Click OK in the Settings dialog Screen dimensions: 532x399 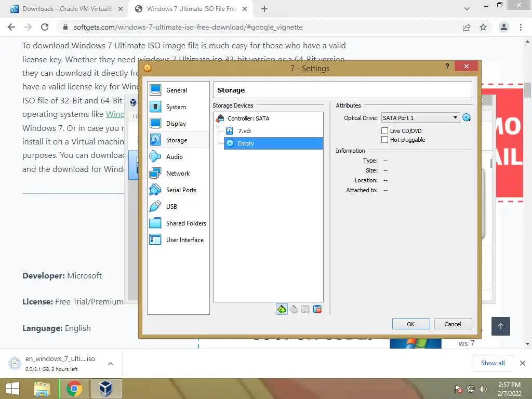[x=411, y=324]
